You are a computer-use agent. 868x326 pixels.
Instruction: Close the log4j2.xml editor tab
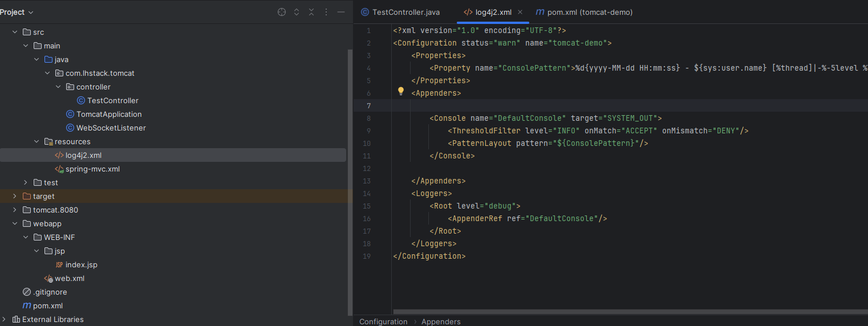520,12
